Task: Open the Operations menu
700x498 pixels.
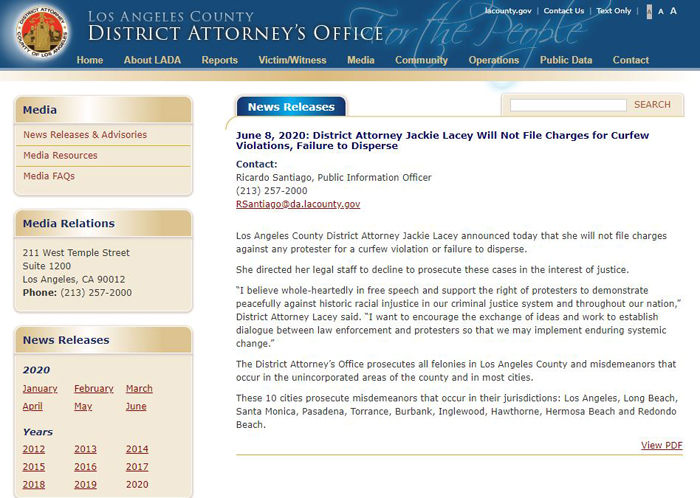Action: point(494,60)
